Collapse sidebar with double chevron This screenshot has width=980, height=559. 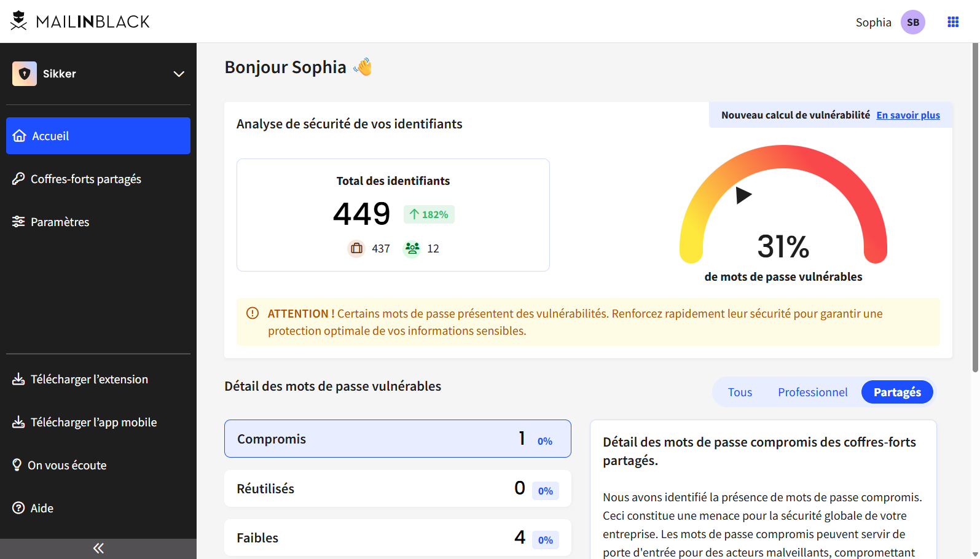[98, 548]
